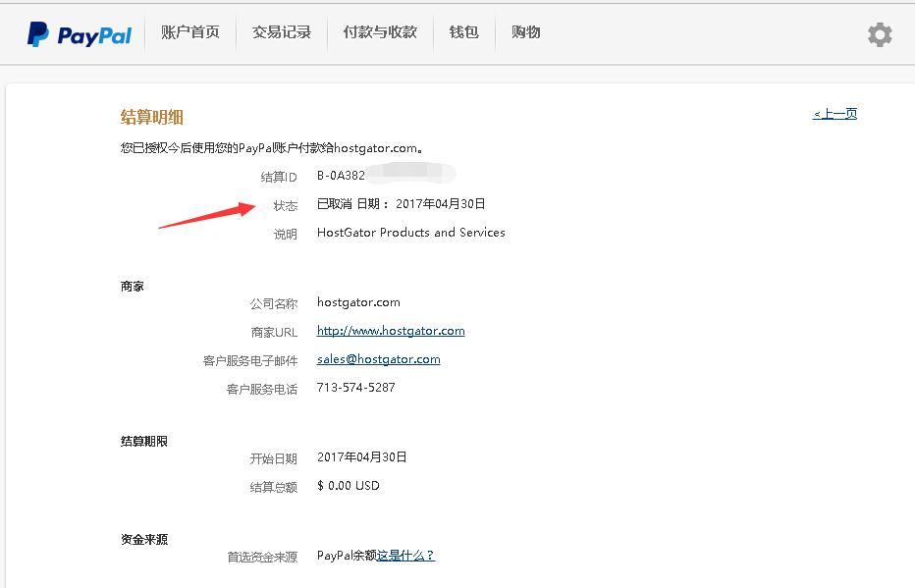
Task: Click the 商家 section heading
Action: tap(133, 287)
